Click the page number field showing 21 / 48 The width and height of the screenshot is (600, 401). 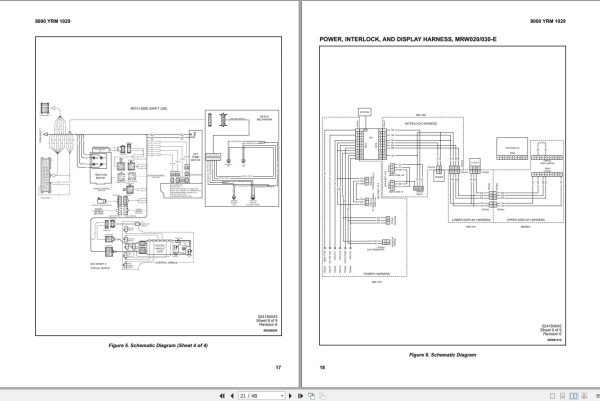(x=259, y=396)
